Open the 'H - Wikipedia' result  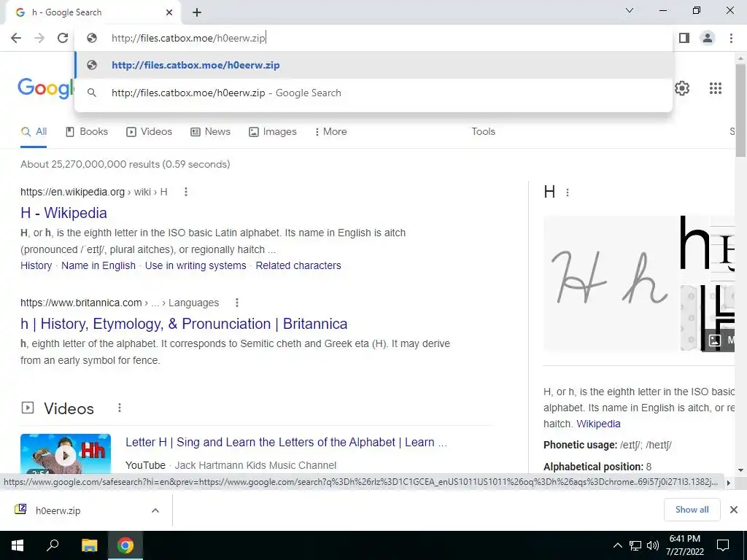(64, 213)
